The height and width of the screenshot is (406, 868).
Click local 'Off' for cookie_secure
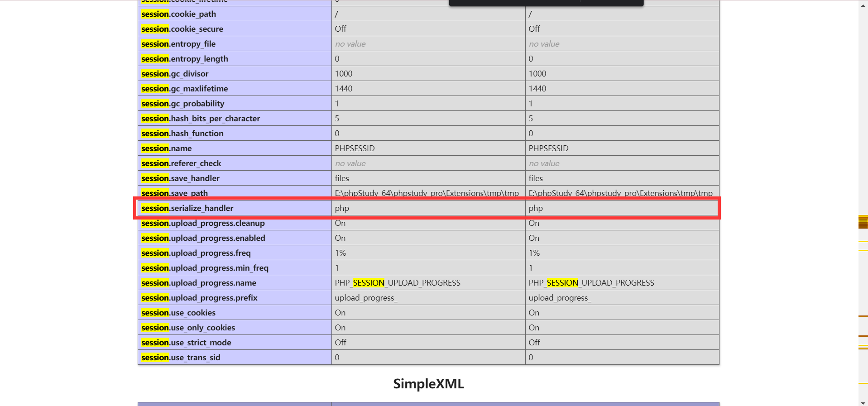[340, 29]
